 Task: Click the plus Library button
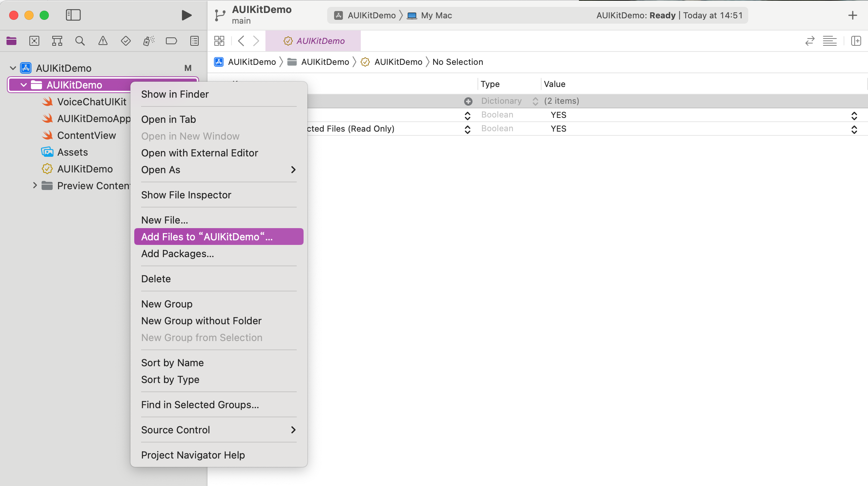[853, 15]
